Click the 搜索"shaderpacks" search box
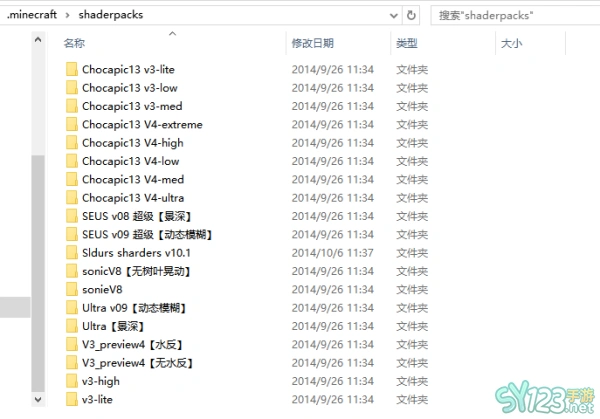This screenshot has height=419, width=600. click(515, 15)
